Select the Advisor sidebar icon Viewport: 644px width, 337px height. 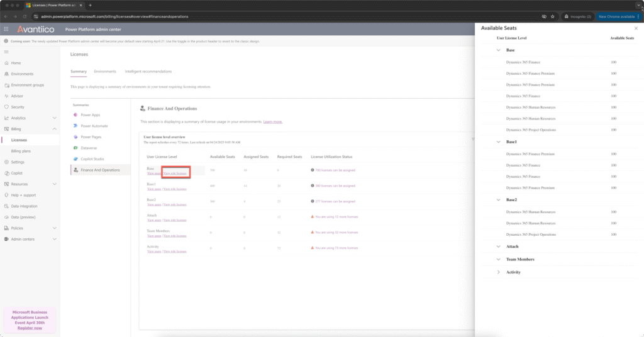pyautogui.click(x=6, y=96)
